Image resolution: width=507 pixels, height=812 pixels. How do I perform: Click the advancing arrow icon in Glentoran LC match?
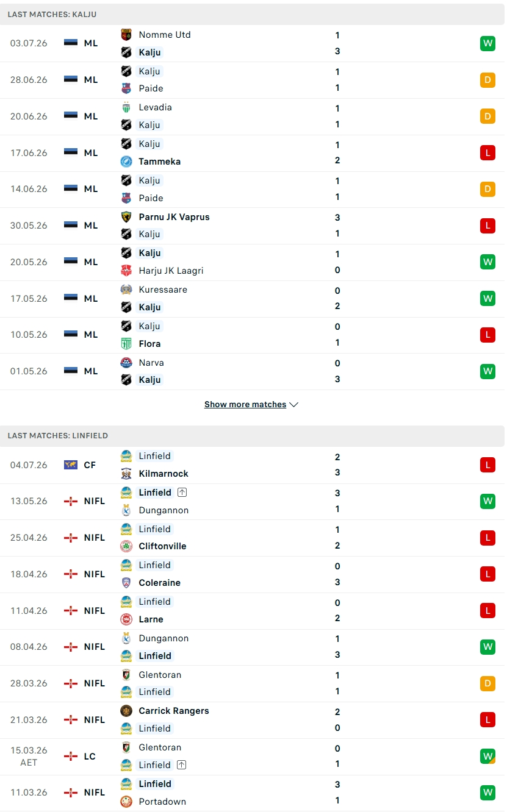pyautogui.click(x=182, y=765)
